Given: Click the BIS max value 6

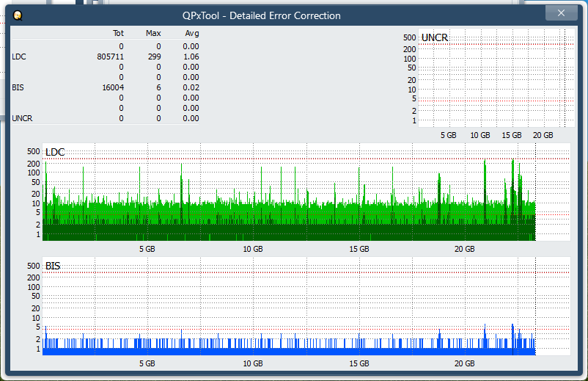Looking at the screenshot, I should coord(158,87).
